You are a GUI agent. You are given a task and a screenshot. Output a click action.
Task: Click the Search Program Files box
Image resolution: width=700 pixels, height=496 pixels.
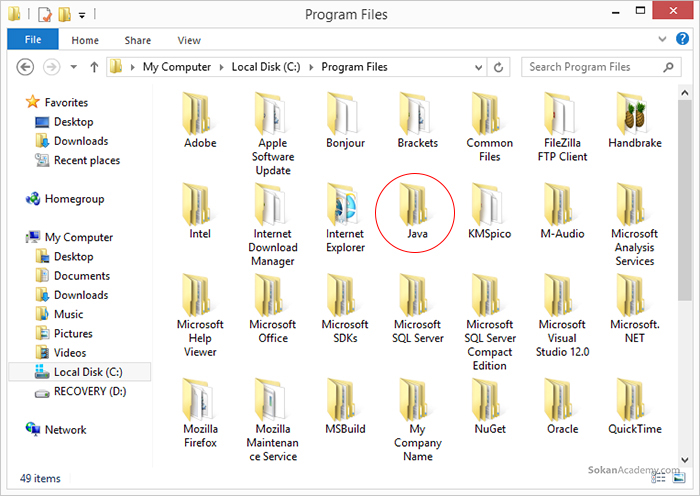coord(601,67)
